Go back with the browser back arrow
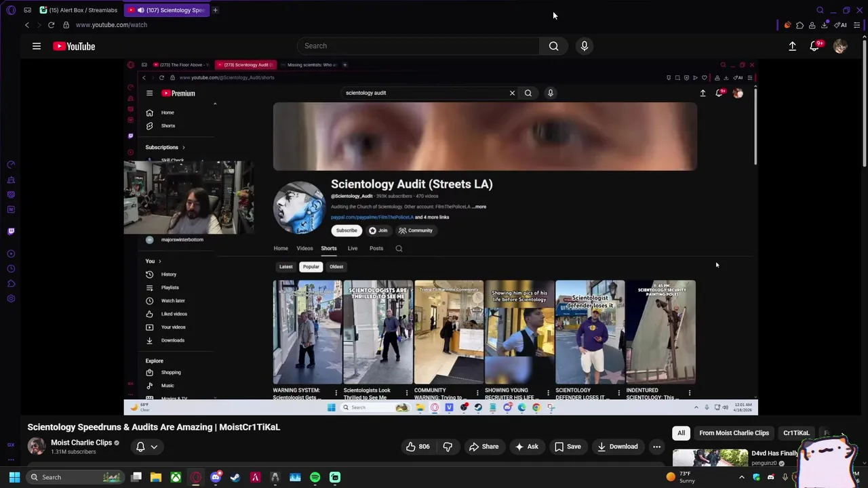This screenshot has height=488, width=868. (x=27, y=25)
